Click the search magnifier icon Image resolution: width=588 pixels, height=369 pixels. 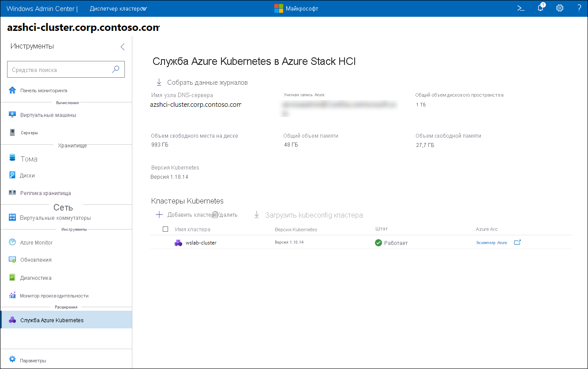116,69
